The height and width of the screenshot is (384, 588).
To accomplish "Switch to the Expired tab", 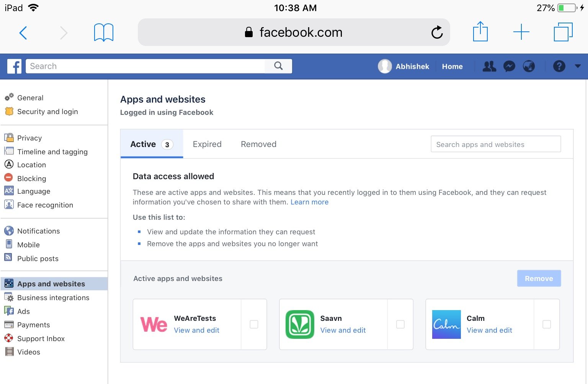I will tap(207, 144).
